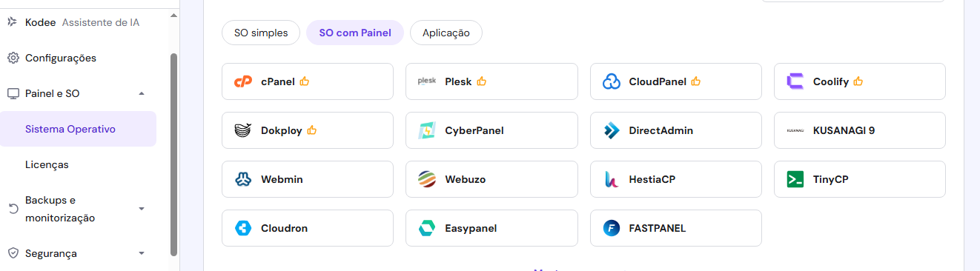Screen dimensions: 980x271
Task: Click the FASTPANEL blue circle icon
Action: pyautogui.click(x=612, y=228)
